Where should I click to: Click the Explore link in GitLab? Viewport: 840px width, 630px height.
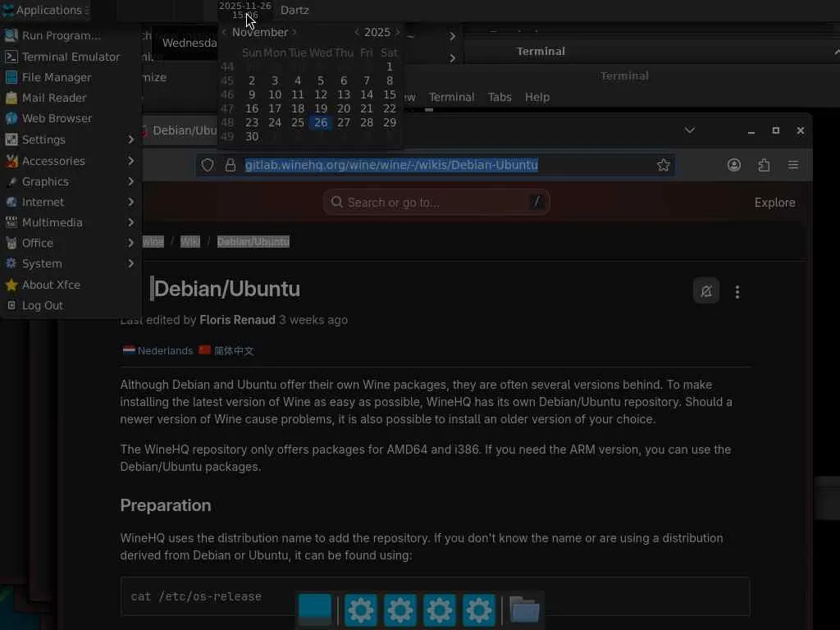[774, 203]
